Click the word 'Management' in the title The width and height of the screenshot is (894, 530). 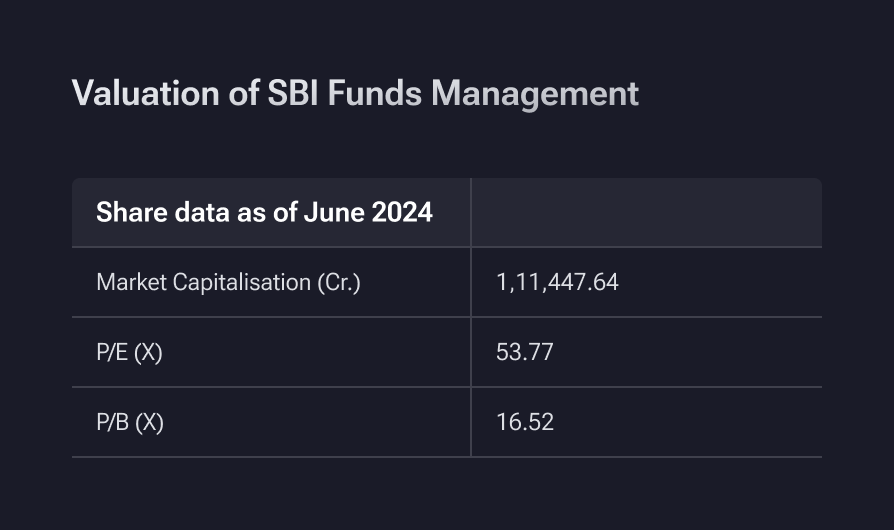pos(535,95)
